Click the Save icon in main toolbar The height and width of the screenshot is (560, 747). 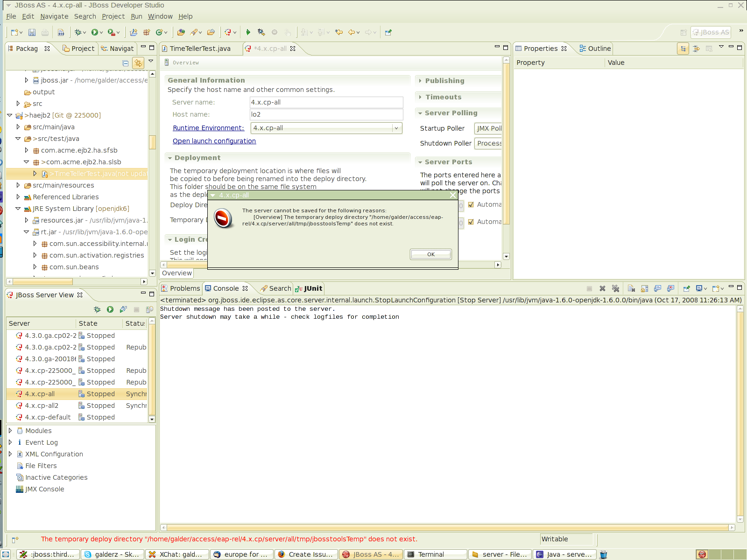click(x=32, y=32)
